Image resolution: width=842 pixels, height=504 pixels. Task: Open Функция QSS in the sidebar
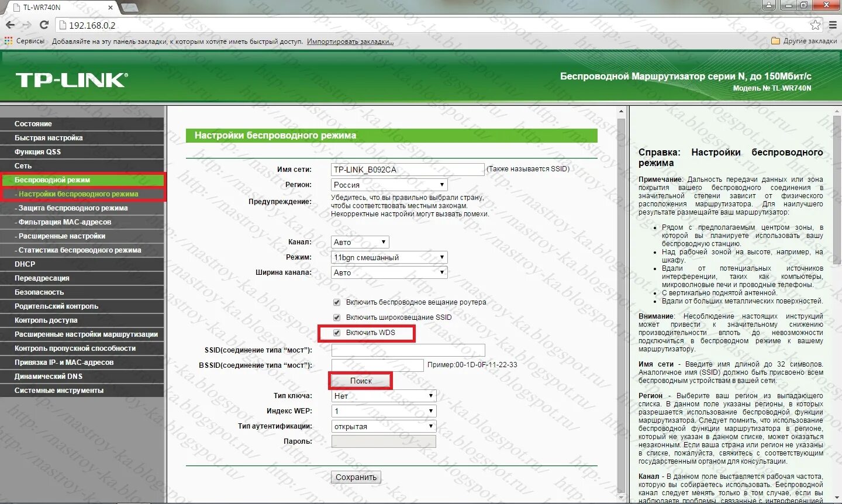tap(82, 152)
